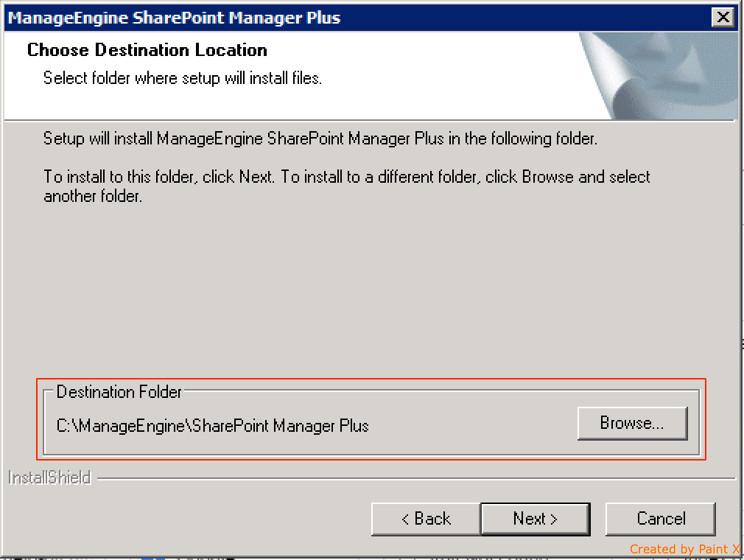Click the separator line beside InstallShield
The width and height of the screenshot is (744, 560).
pos(413,479)
